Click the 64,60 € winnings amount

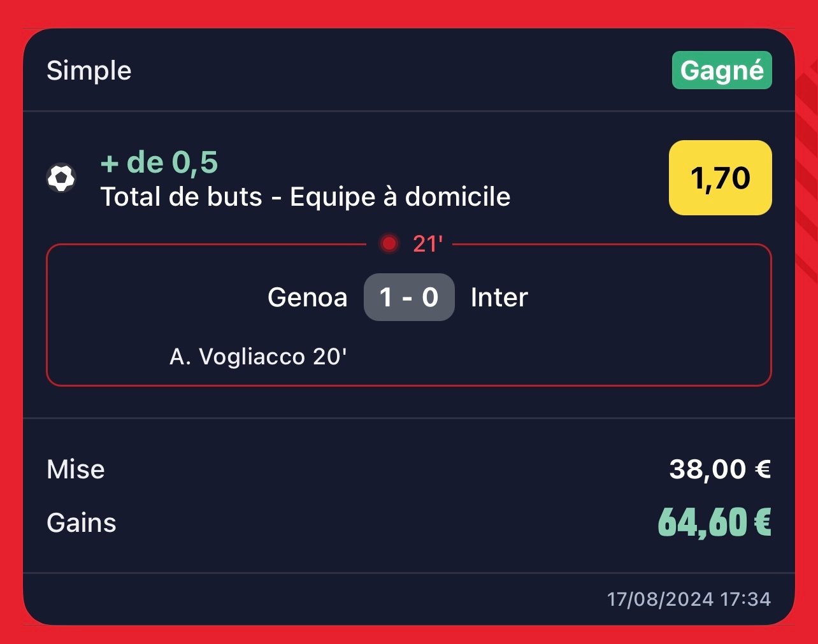point(714,523)
